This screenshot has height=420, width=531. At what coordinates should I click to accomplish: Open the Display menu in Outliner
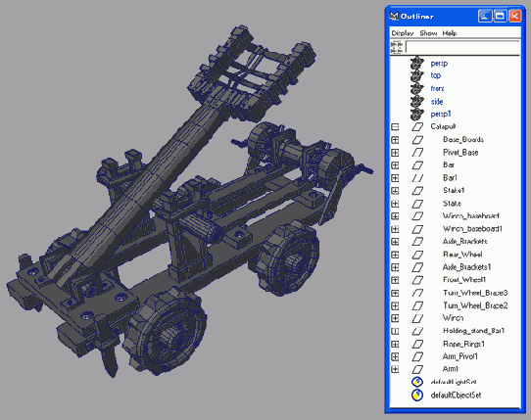tap(403, 33)
